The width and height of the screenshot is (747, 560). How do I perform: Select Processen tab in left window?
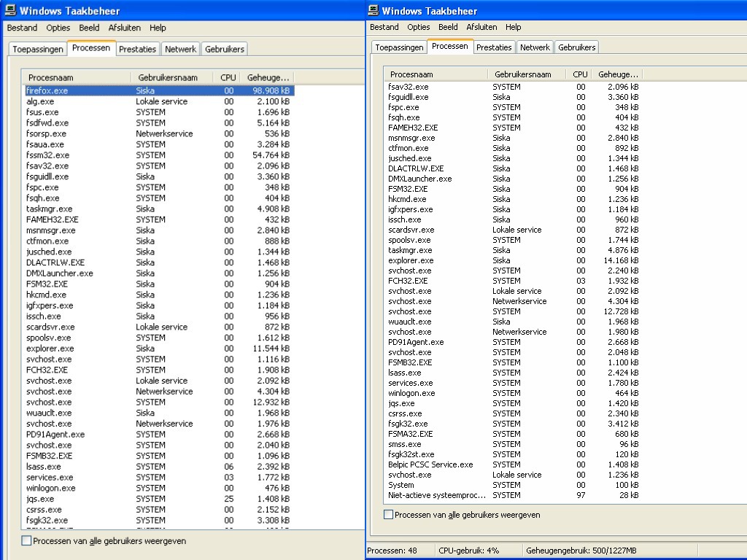pos(91,47)
